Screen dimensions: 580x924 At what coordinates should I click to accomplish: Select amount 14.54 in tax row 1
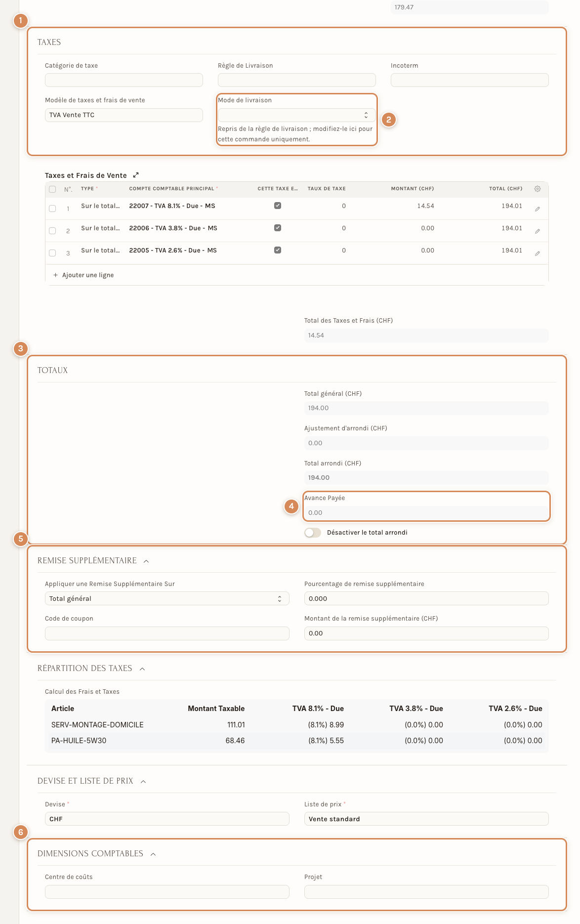click(425, 206)
